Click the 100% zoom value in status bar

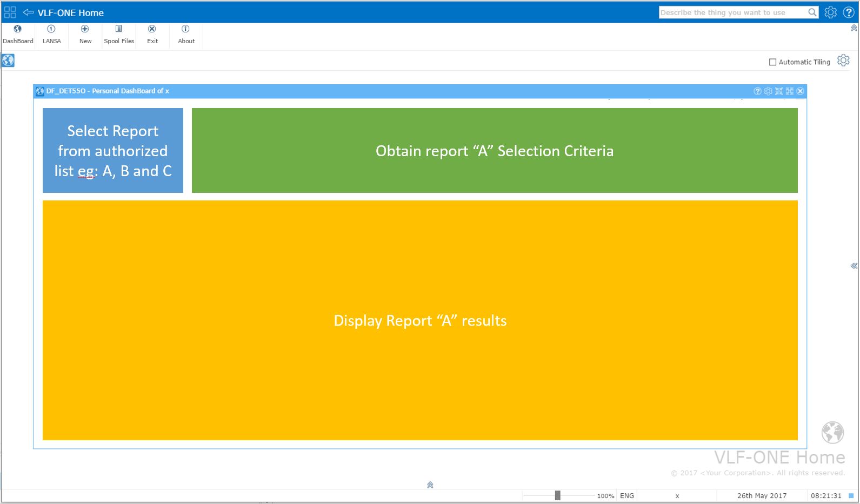tap(605, 496)
